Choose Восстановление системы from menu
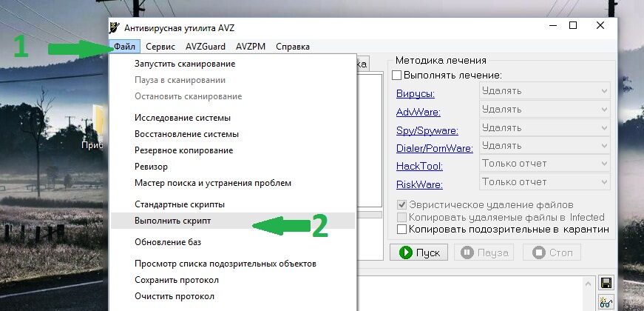This screenshot has width=644, height=311. [x=232, y=134]
